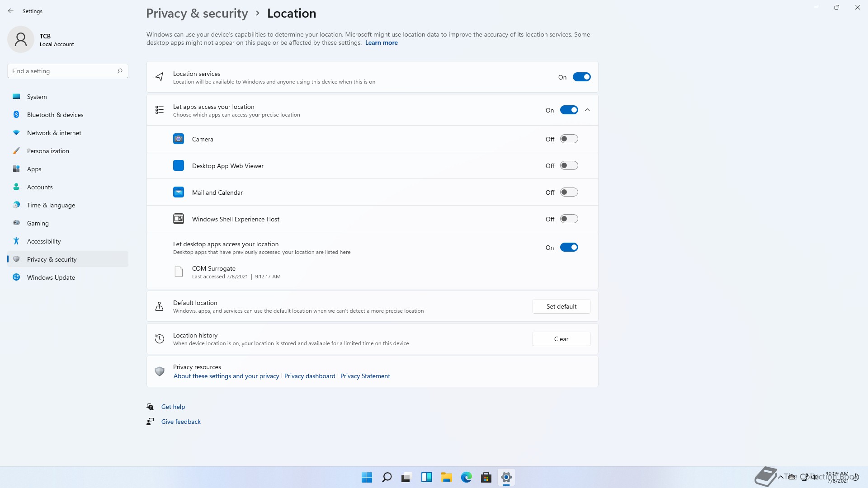Click the Accounts person icon

point(16,187)
